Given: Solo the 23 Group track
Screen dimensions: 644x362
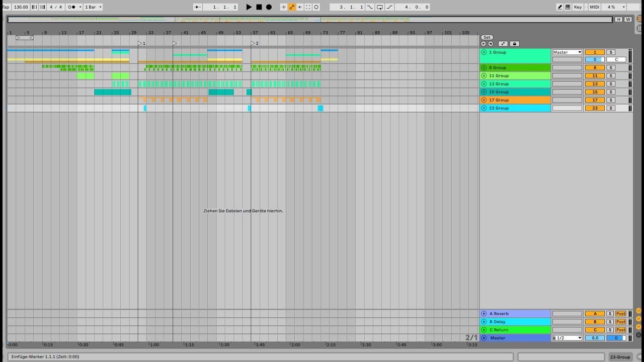Looking at the screenshot, I should point(610,108).
